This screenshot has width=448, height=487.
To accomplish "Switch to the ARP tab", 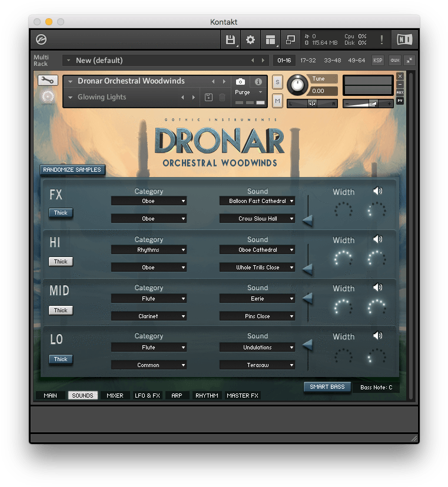I will (x=177, y=395).
